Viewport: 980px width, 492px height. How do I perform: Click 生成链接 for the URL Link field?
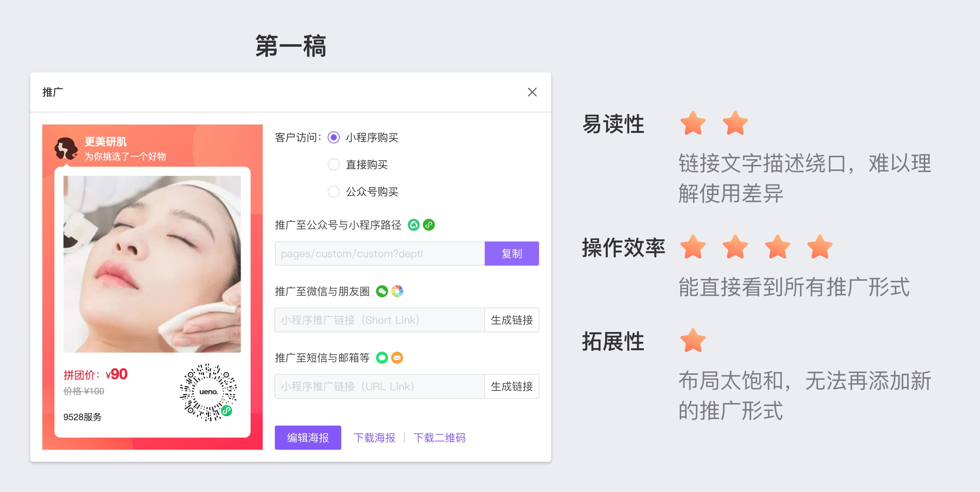click(x=511, y=386)
